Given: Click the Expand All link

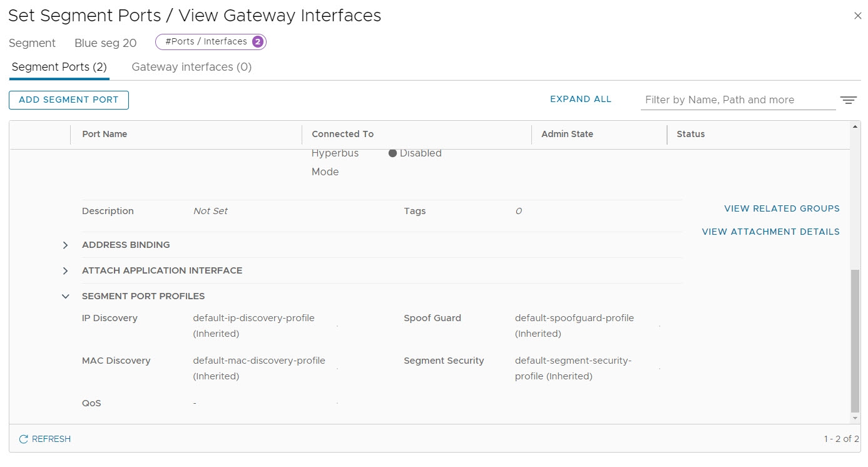Looking at the screenshot, I should (580, 100).
